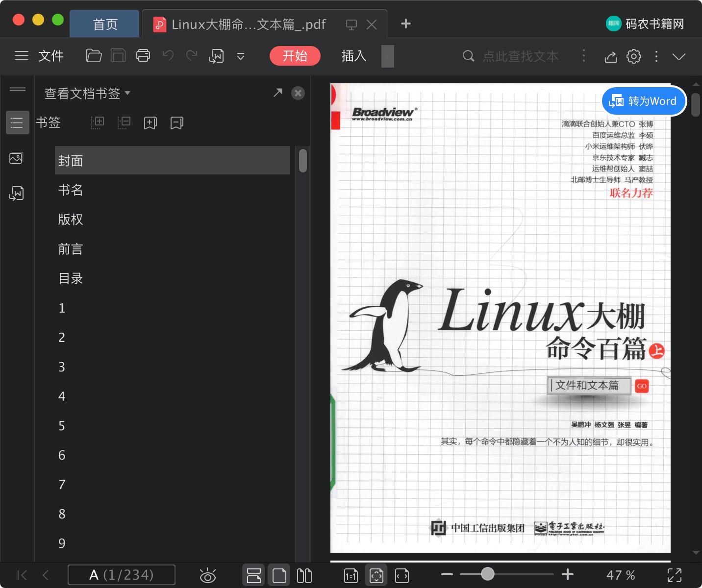Open the 查看文档书签 dropdown

point(87,93)
